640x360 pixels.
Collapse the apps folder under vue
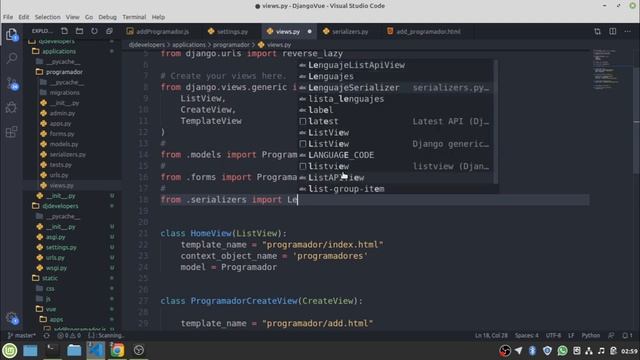click(56, 320)
